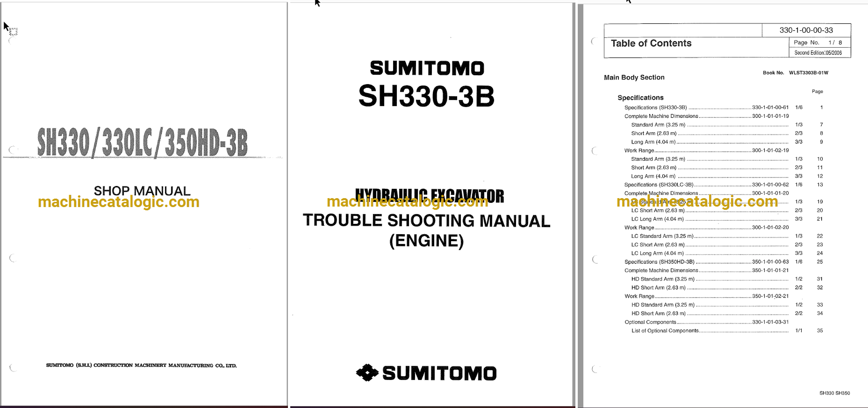Open HD Short Arm (2.63 m) page 34 entry
This screenshot has width=868, height=408.
[x=727, y=313]
